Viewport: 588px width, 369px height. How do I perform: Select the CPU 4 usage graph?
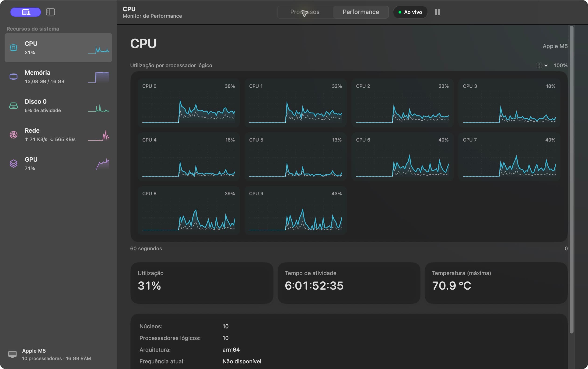click(189, 156)
